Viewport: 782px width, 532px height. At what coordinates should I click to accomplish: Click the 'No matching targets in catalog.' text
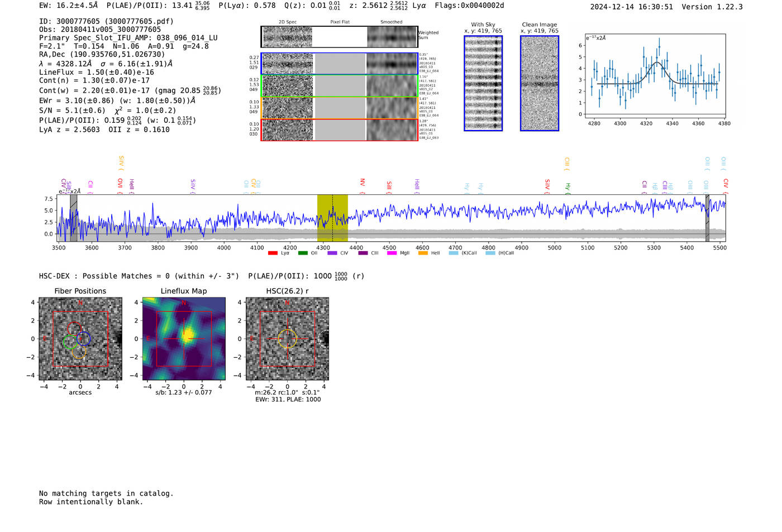106,493
